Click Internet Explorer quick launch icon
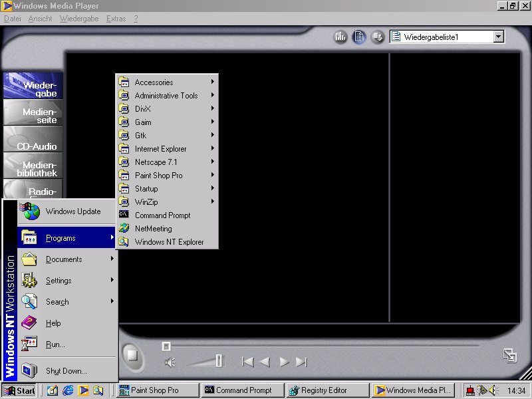This screenshot has width=532, height=399. point(68,390)
